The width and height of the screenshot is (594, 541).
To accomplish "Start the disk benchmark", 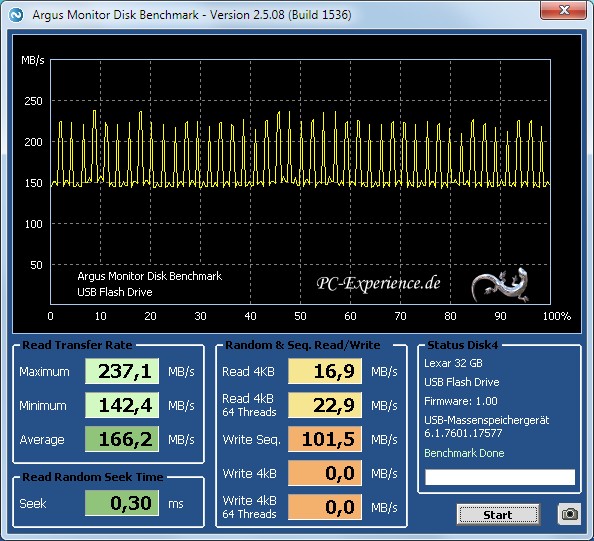I will click(498, 514).
